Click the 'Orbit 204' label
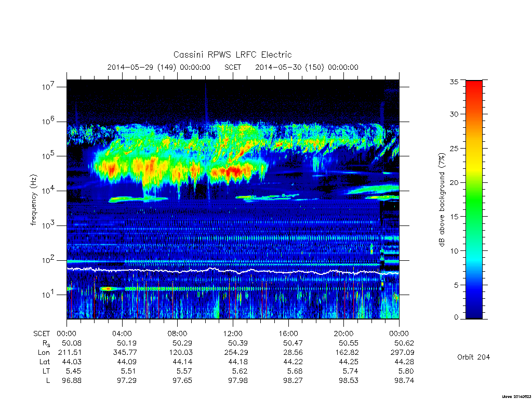 coord(474,357)
